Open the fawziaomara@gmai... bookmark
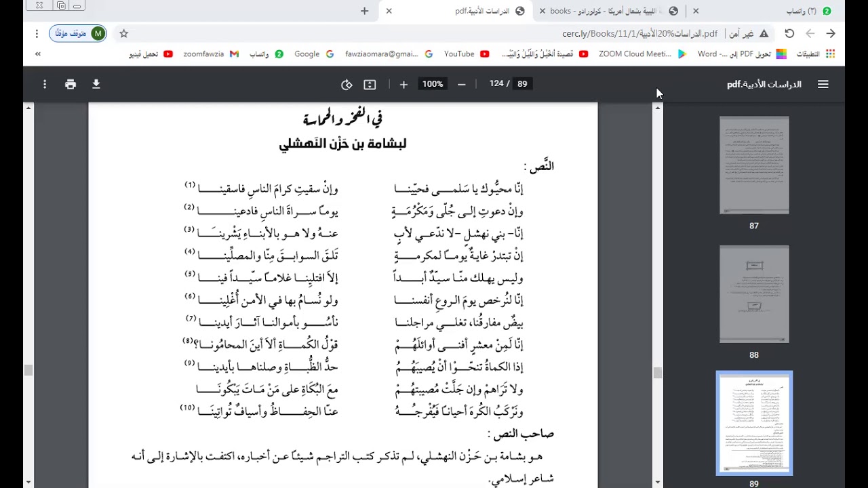This screenshot has width=868, height=488. (389, 54)
